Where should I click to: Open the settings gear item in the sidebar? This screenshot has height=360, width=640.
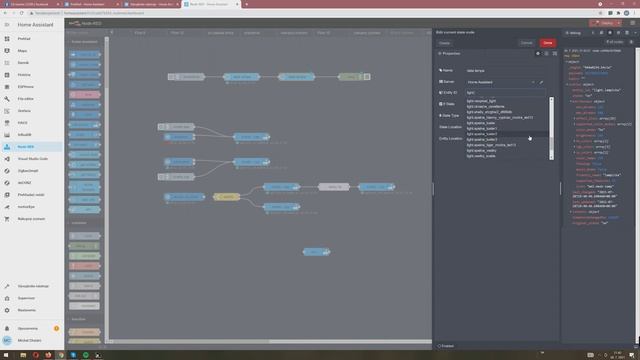tap(31, 310)
